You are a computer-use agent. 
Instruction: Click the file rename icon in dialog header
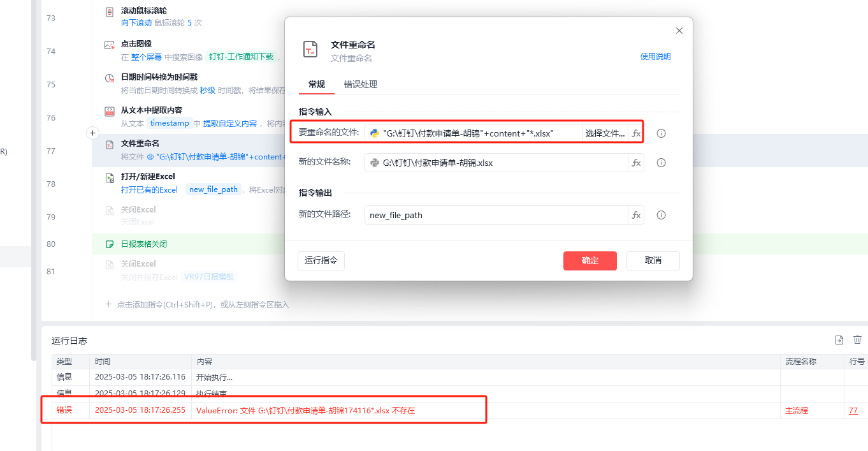[x=310, y=50]
